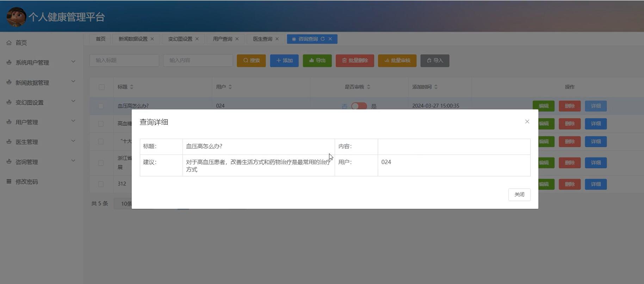Image resolution: width=644 pixels, height=284 pixels.
Task: Close the 咨询查询 tab with its X
Action: 330,39
